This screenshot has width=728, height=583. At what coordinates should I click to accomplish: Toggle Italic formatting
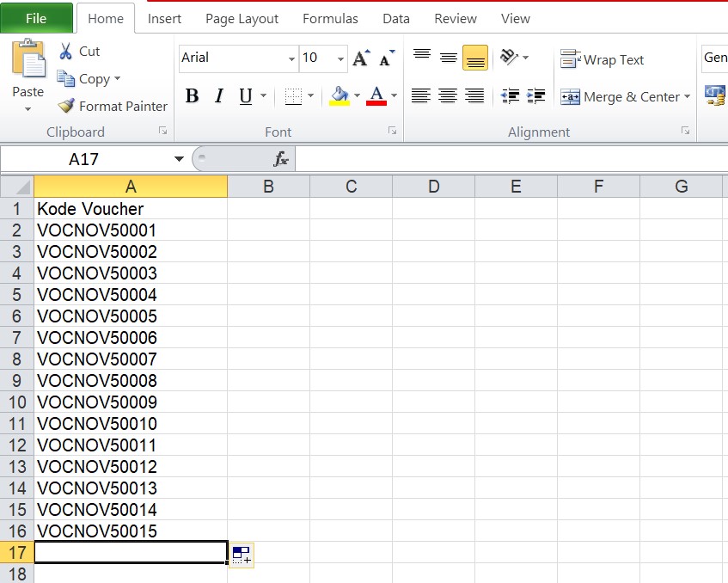pos(218,96)
